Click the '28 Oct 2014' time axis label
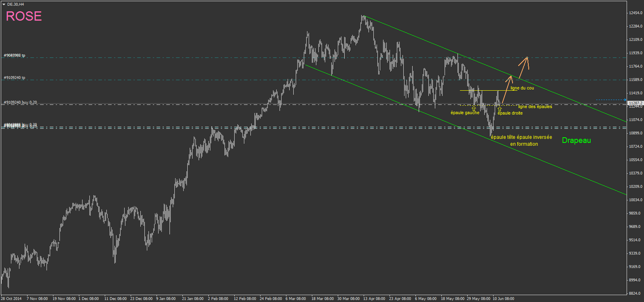 click(x=11, y=299)
